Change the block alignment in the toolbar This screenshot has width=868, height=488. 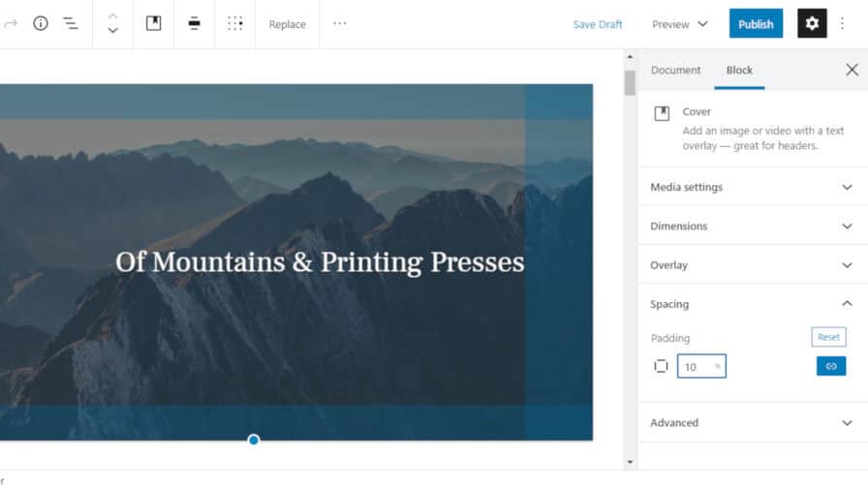[195, 23]
